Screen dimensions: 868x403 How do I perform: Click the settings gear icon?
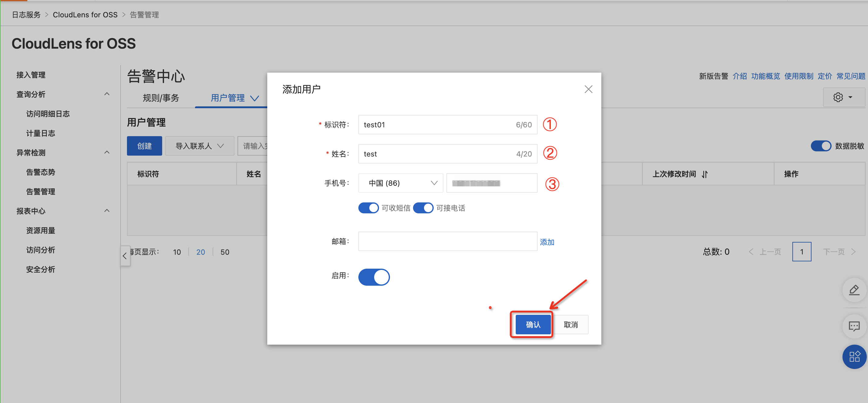point(838,97)
